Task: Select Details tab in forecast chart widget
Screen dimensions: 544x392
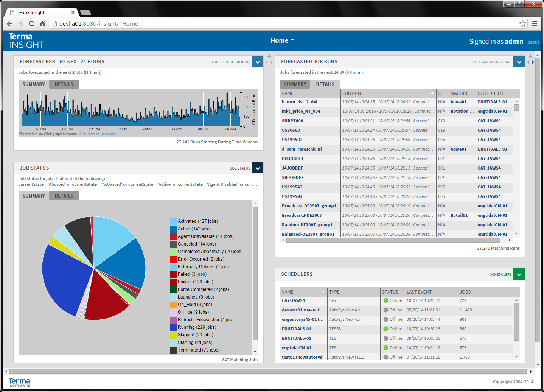Action: 64,84
